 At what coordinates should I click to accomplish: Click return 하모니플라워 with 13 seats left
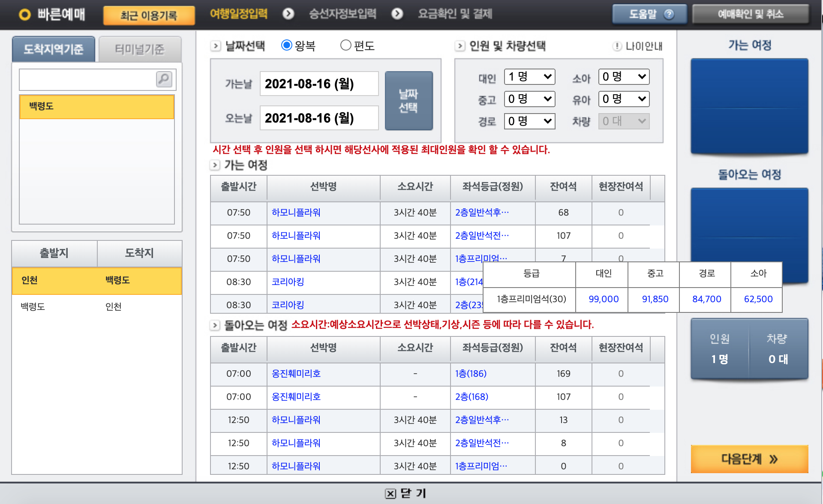[296, 420]
